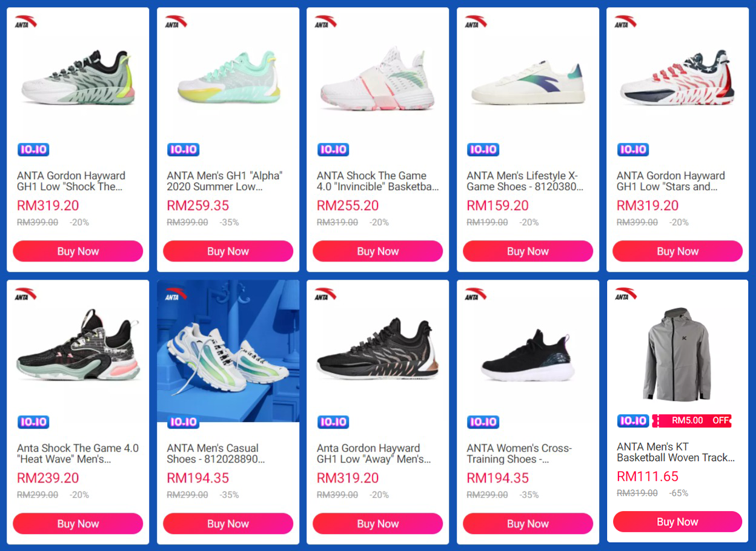This screenshot has width=756, height=551.
Task: Click 10.10 badge on GH1 "Alpha" card
Action: point(183,150)
